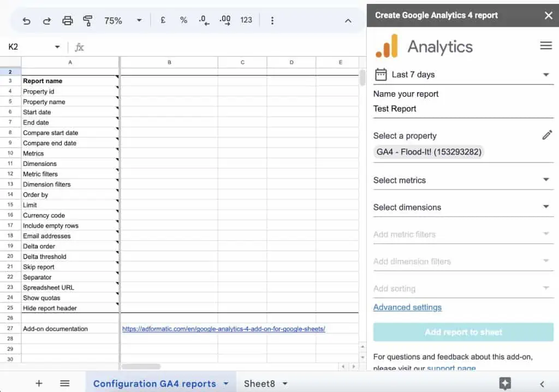This screenshot has height=392, width=559.
Task: Apply percent formatting
Action: (183, 20)
